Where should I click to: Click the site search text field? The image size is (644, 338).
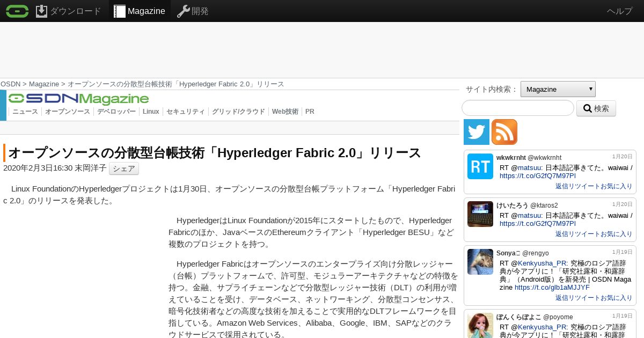coord(518,108)
